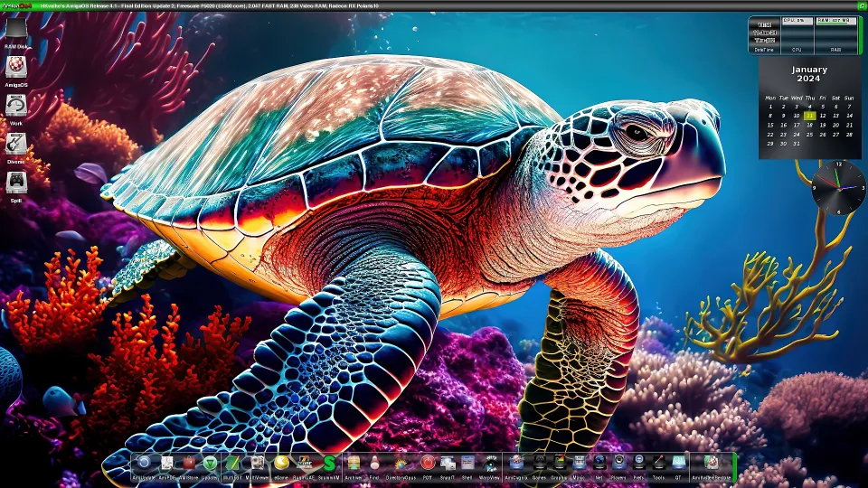
Task: Expand the Graphics drawer in the dock
Action: 560,464
